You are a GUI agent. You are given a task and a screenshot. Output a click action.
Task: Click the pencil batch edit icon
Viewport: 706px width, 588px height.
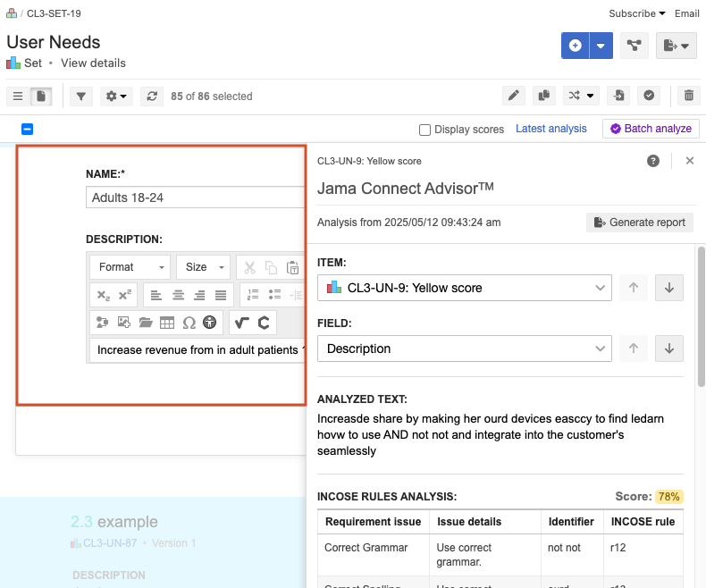coord(513,96)
